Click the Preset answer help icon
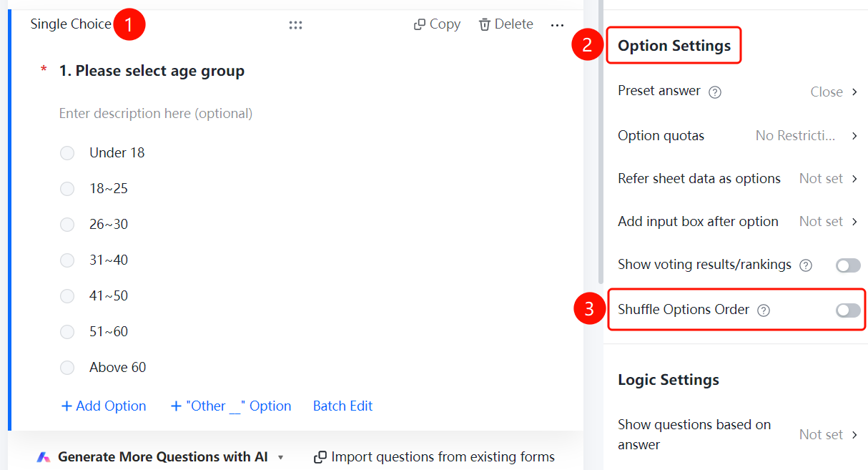The height and width of the screenshot is (470, 868). coord(715,92)
